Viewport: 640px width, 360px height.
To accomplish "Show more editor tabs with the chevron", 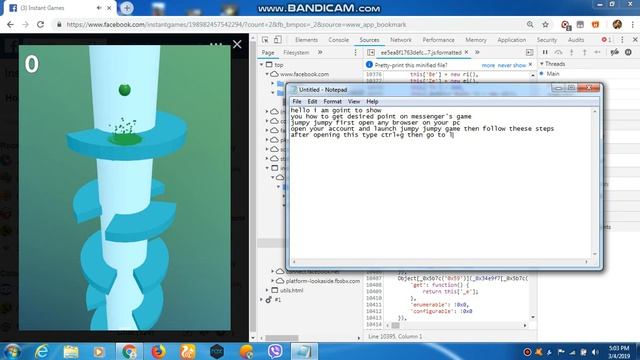I will tap(477, 52).
